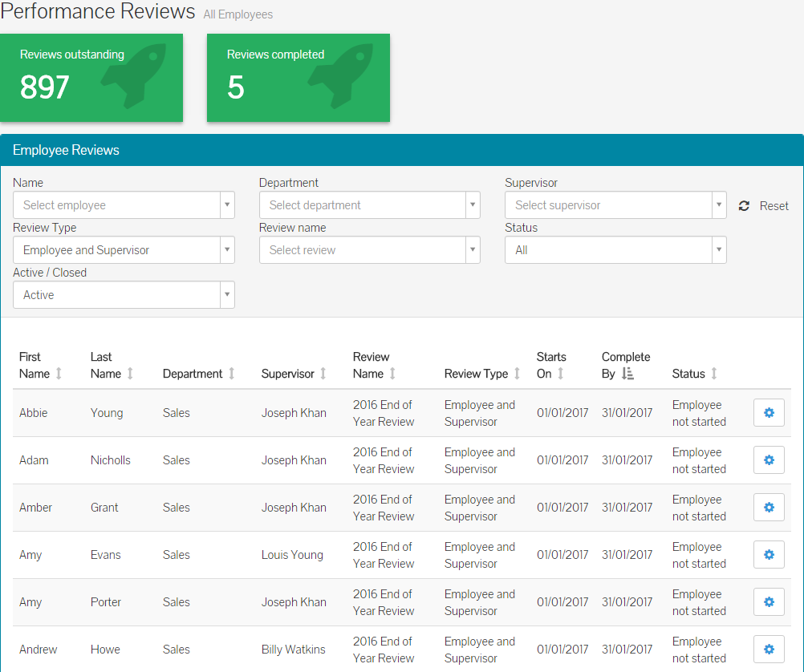Open the Select review dropdown
804x672 pixels.
point(370,250)
